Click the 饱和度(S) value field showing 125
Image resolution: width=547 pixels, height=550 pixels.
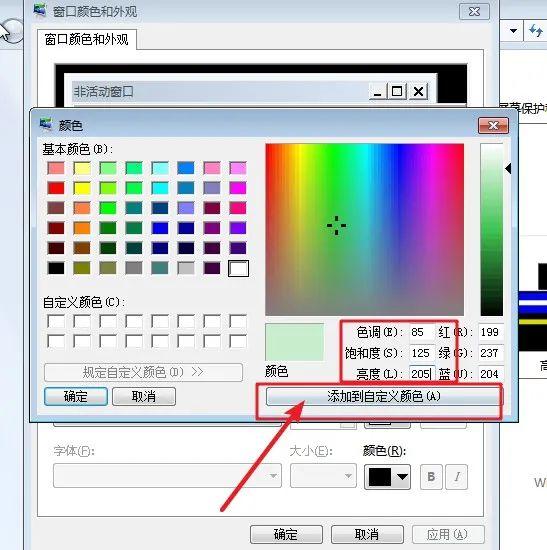tap(422, 353)
